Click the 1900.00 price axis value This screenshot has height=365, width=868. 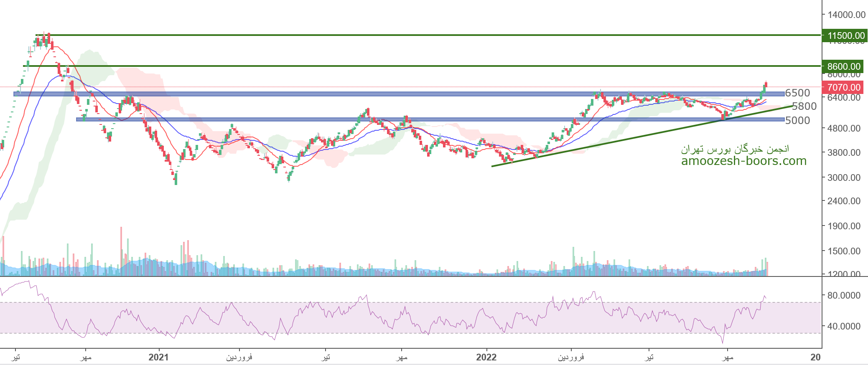click(x=844, y=226)
